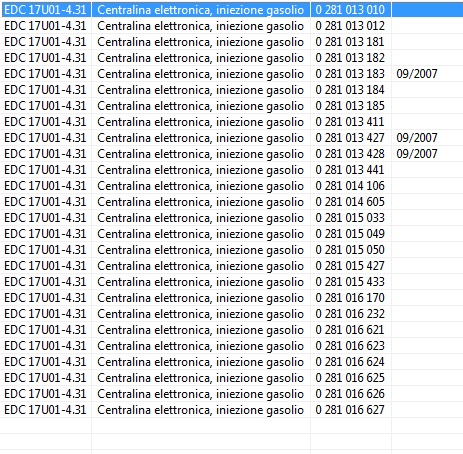Viewport: 463px width, 454px height.
Task: Select the EDC 17U01-4.31 cell for 0 281 015 049
Action: [46, 234]
